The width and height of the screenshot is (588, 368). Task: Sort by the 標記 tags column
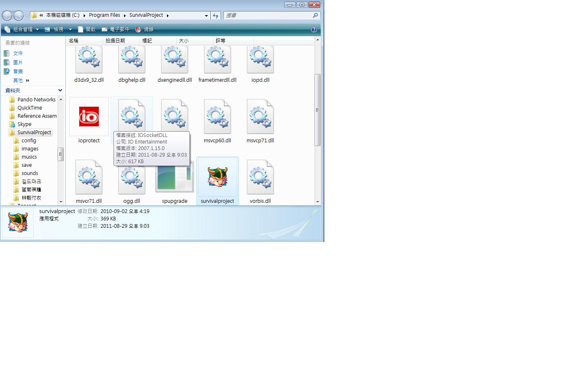pos(158,41)
